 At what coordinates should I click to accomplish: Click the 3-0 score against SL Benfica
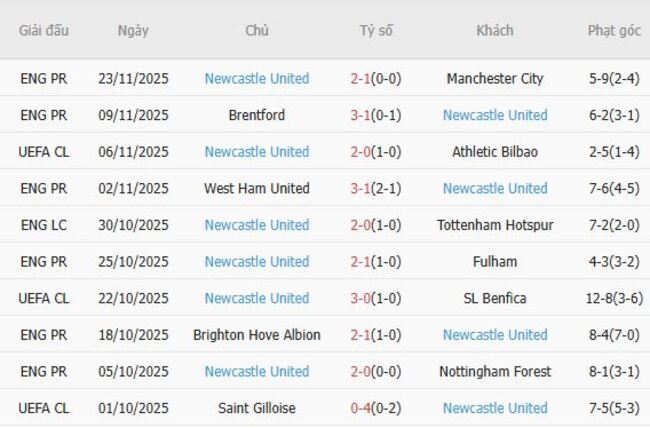363,298
